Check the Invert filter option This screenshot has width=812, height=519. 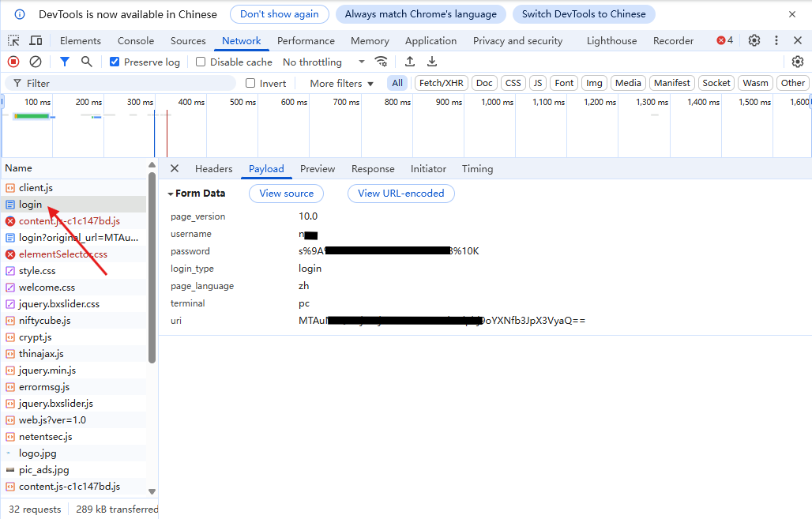coord(251,83)
